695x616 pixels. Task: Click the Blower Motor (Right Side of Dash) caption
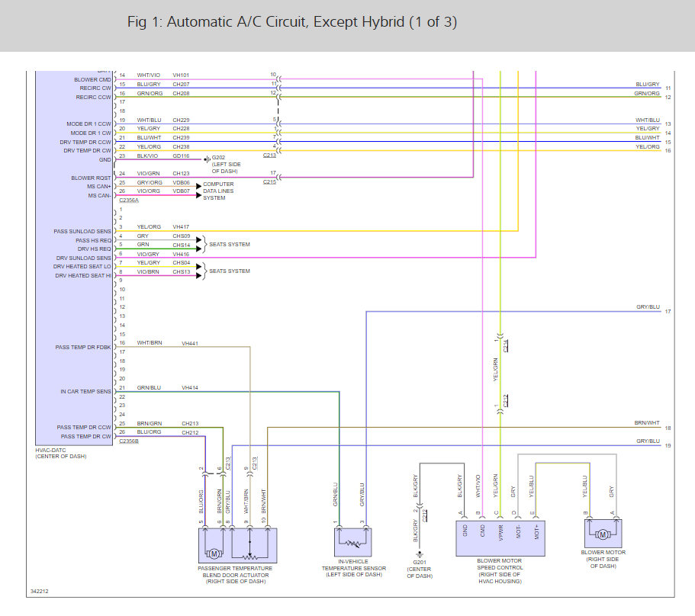603,560
